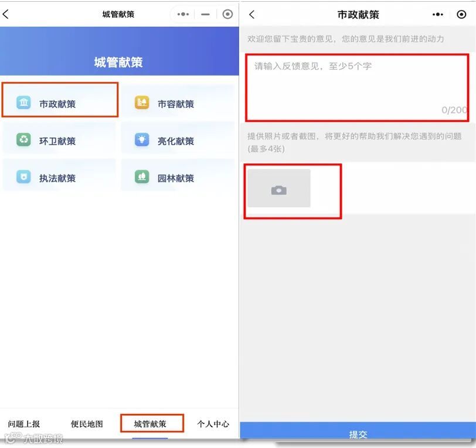Tap the 城管献策 banner header
The image size is (476, 448).
tap(119, 62)
